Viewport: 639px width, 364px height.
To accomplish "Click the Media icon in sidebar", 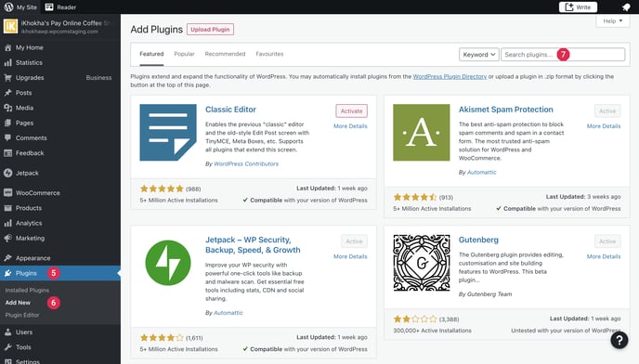I will (x=7, y=108).
